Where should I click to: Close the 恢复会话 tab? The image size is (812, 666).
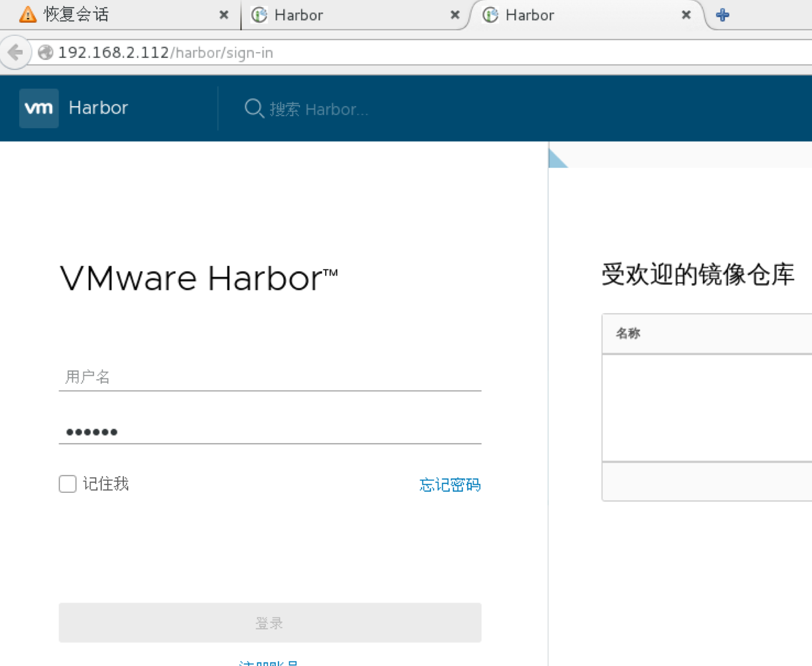point(224,15)
